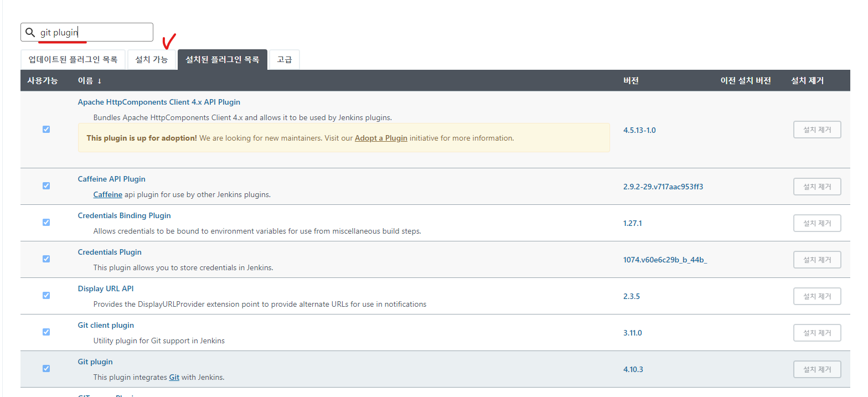Screen dimensions: 868x397
Task: Click version 2.3.5 link
Action: pyautogui.click(x=632, y=296)
